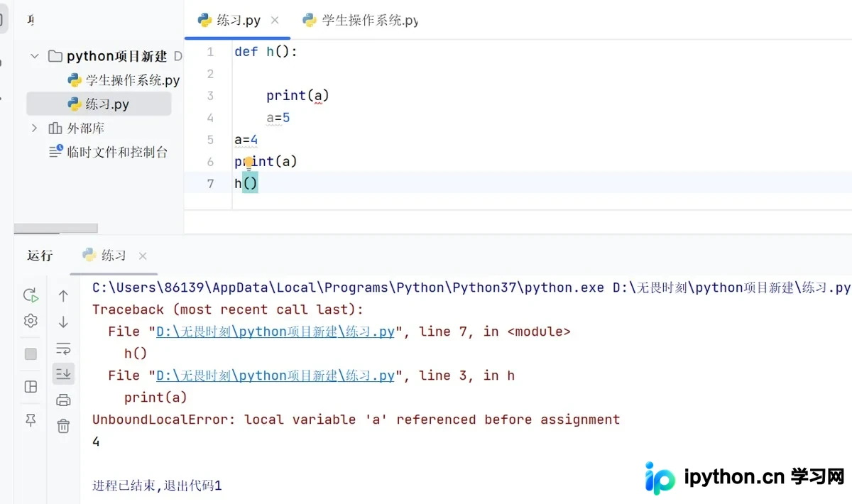
Task: Click the stop process square icon
Action: [31, 354]
